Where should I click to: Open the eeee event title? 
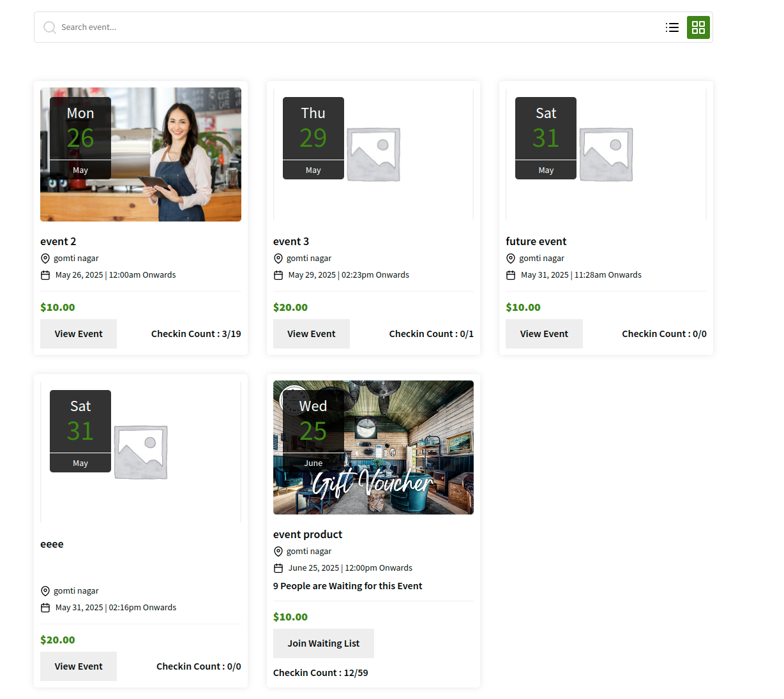coord(52,544)
